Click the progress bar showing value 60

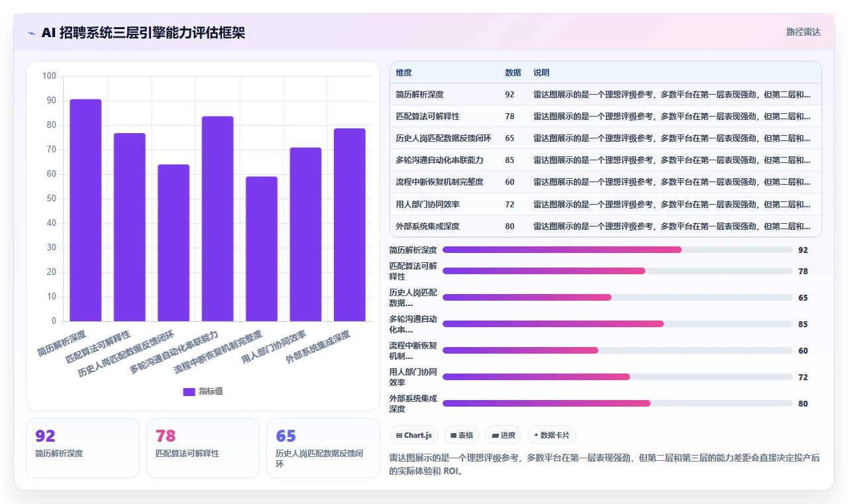[617, 350]
